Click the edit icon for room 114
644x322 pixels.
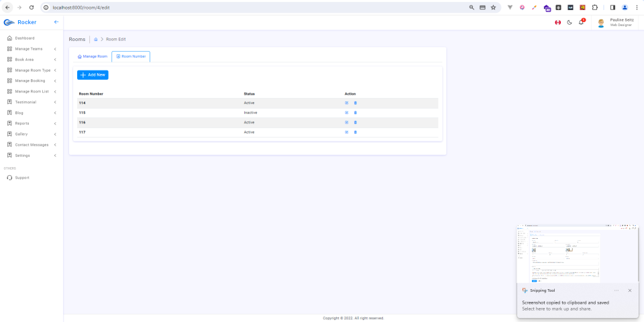click(x=347, y=103)
